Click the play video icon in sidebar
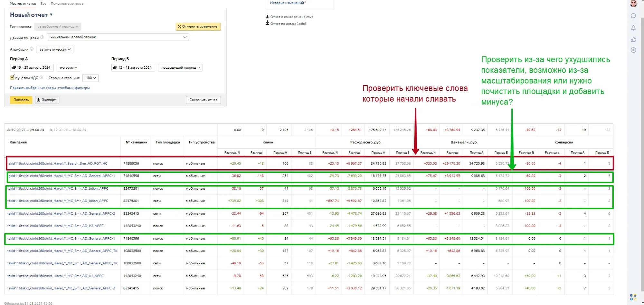Viewport: 644px width, 305px height. click(633, 50)
